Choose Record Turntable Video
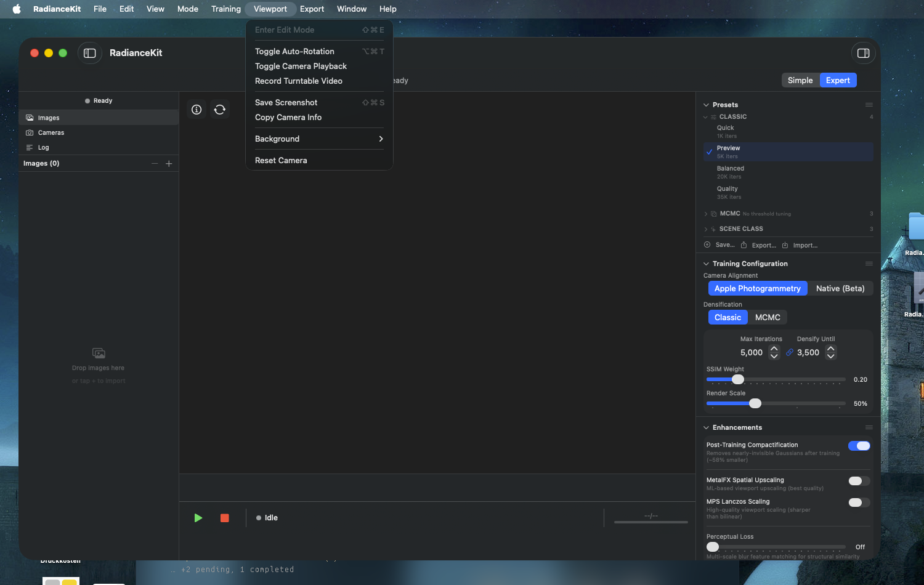This screenshot has width=924, height=585. [319, 81]
